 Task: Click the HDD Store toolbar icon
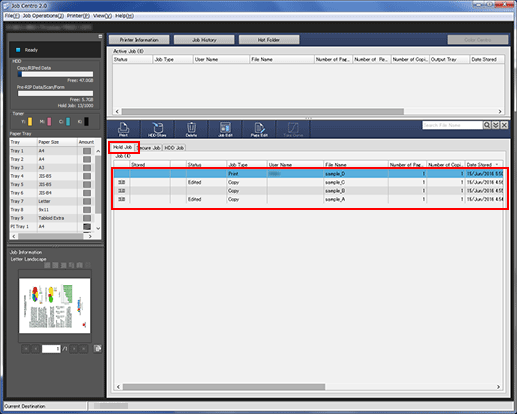point(157,129)
